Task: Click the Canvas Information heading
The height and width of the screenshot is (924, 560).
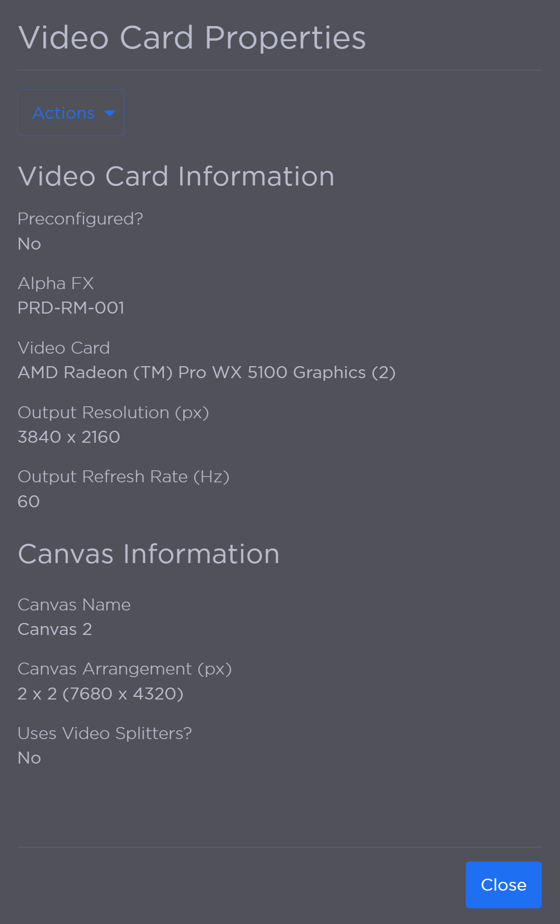Action: [148, 554]
